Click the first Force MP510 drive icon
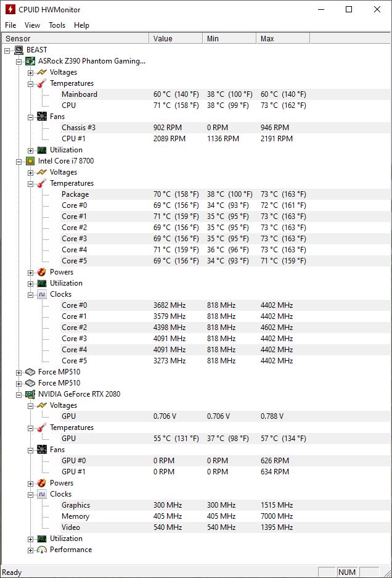392x578 pixels. tap(30, 372)
